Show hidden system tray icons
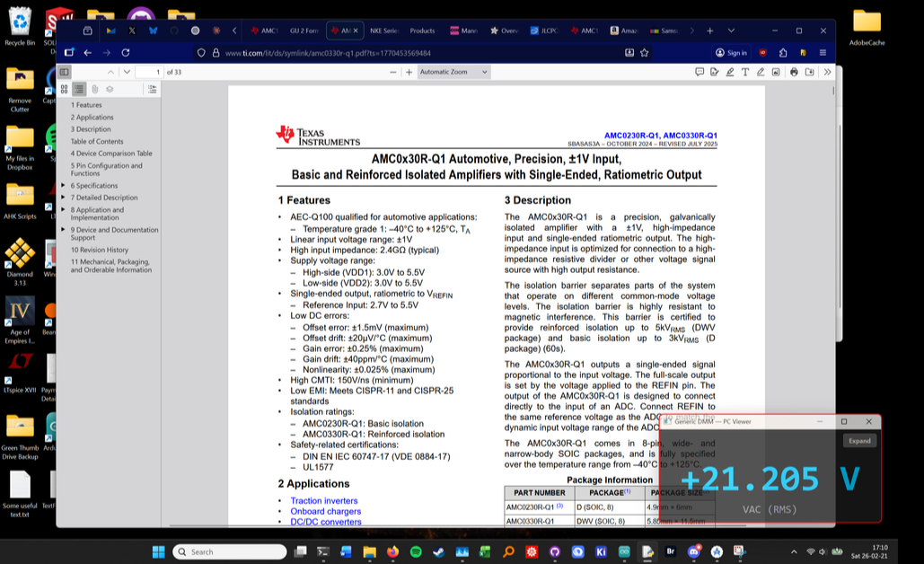 tap(794, 552)
